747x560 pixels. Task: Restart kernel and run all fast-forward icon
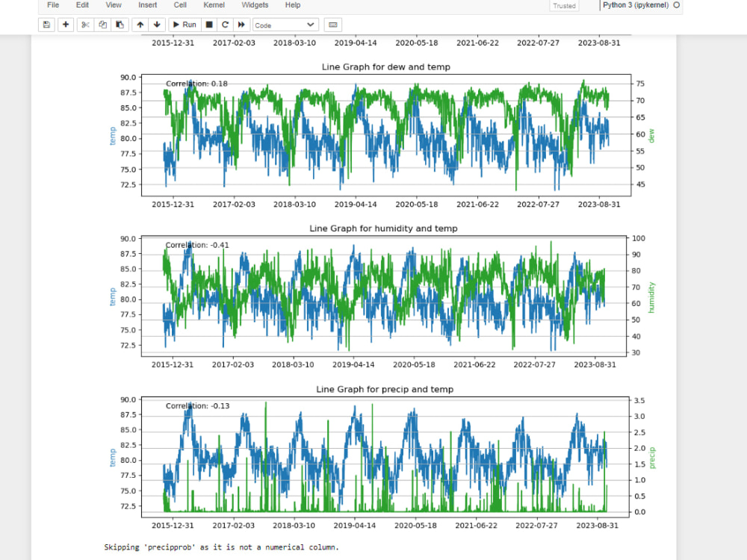point(241,25)
